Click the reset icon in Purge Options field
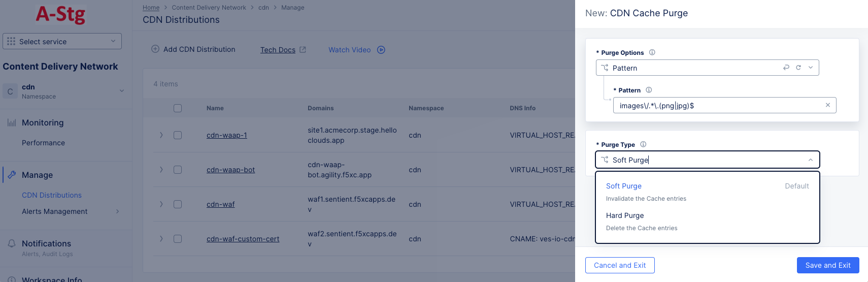 pos(798,68)
